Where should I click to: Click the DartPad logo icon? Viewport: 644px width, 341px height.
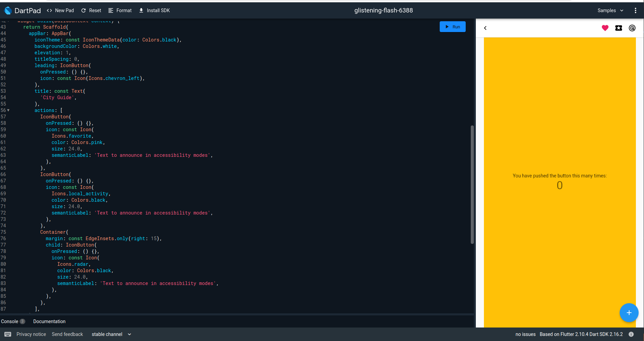coord(8,10)
